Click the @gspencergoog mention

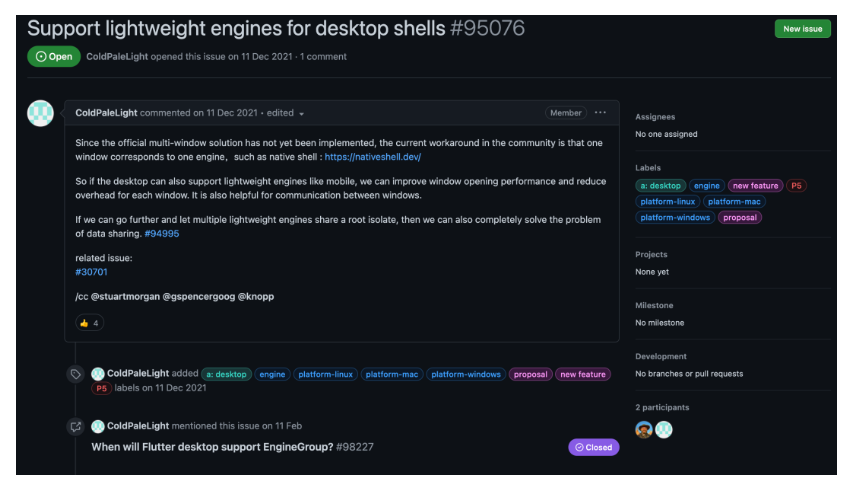pos(199,296)
